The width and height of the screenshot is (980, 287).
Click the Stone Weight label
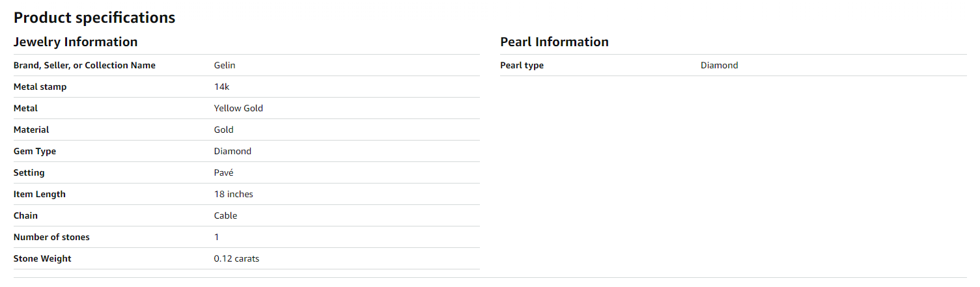point(42,258)
